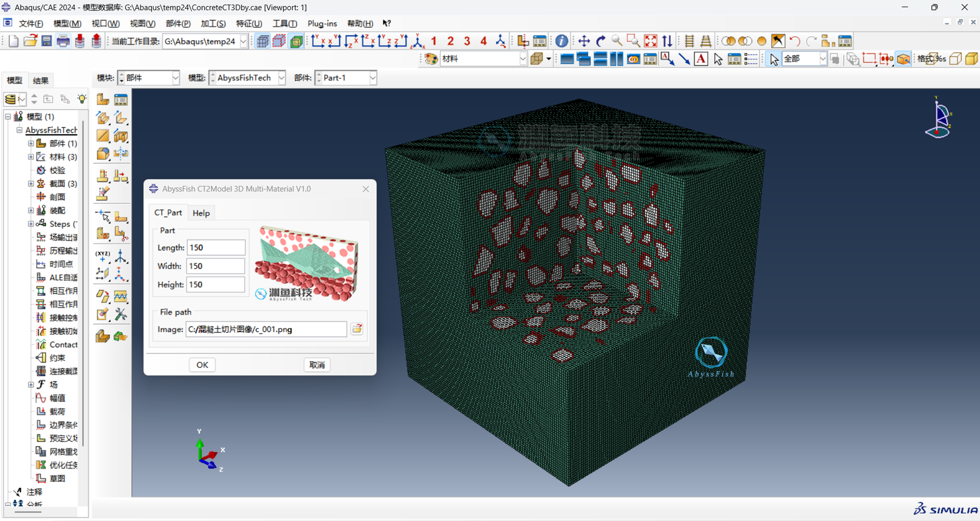Open the 材料 color code dropdown
The width and height of the screenshot is (980, 521).
point(523,59)
